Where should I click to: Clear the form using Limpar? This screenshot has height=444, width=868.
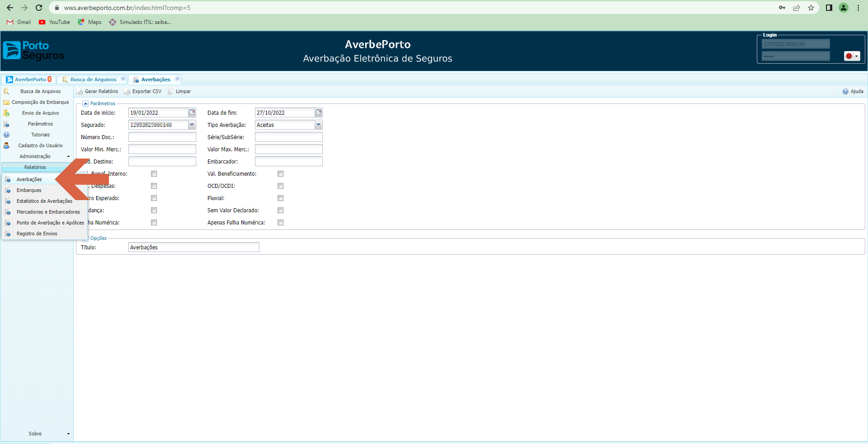[179, 91]
